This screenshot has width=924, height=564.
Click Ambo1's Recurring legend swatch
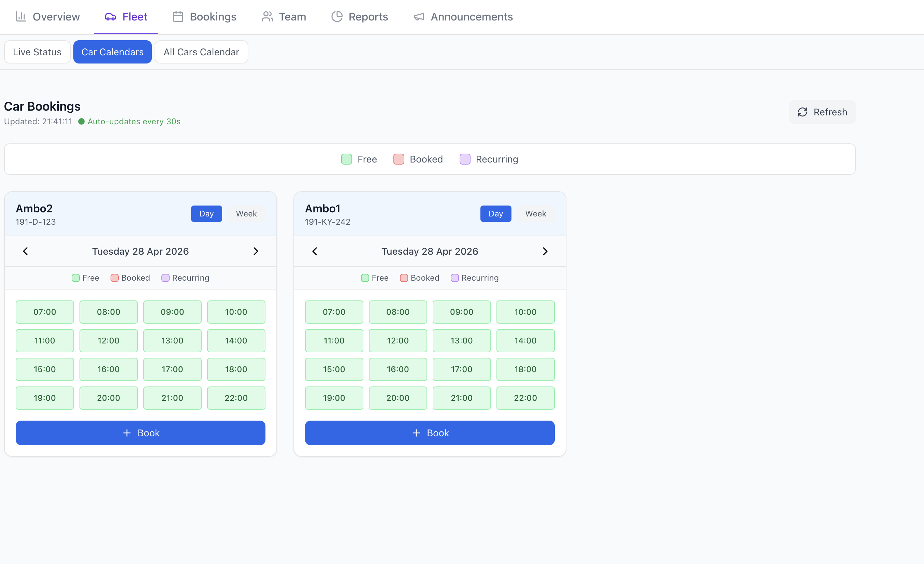tap(455, 278)
